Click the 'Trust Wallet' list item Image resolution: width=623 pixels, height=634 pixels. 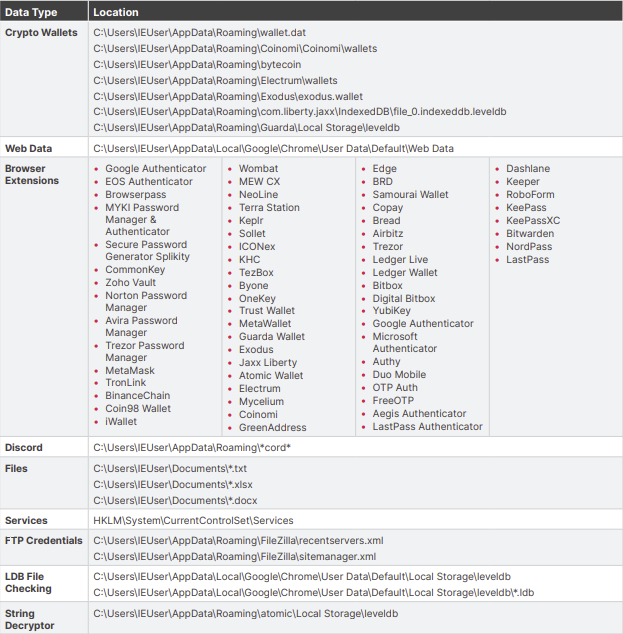[267, 311]
